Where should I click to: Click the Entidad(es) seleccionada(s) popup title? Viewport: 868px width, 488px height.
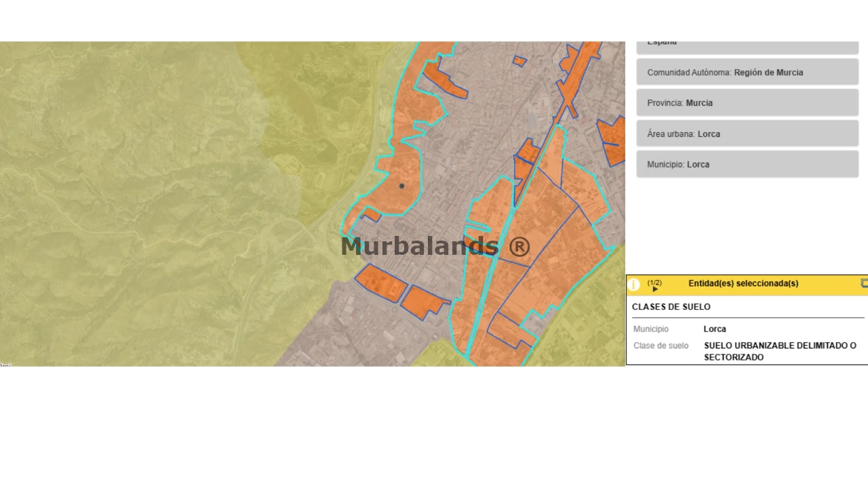pyautogui.click(x=743, y=283)
